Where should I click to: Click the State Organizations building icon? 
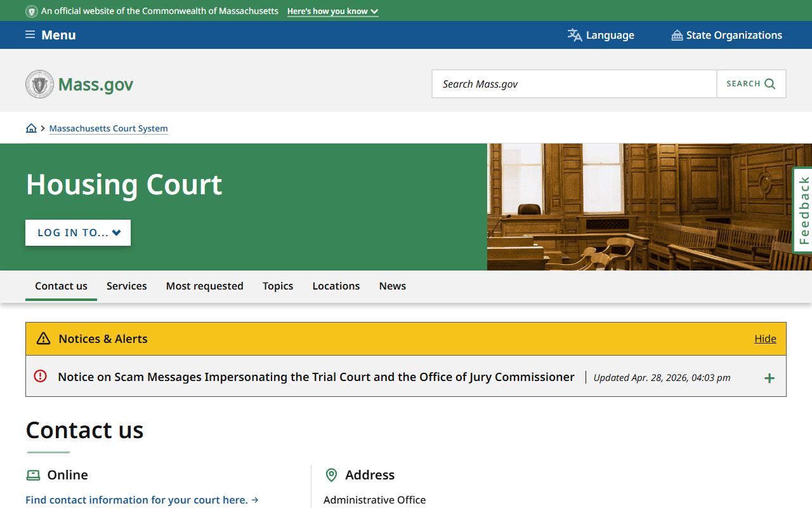click(677, 35)
